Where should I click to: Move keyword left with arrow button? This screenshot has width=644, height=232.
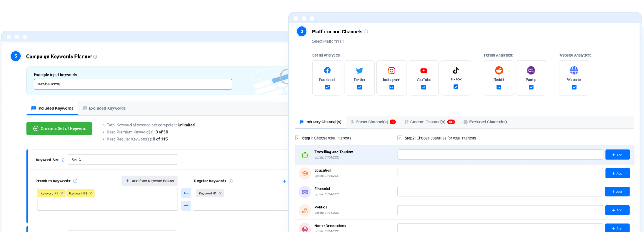(x=186, y=193)
